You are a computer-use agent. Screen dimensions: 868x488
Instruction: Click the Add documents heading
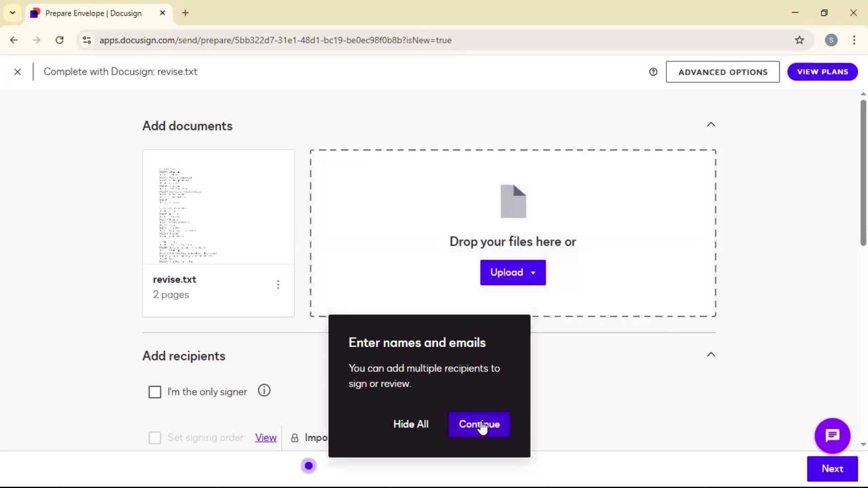pyautogui.click(x=187, y=126)
